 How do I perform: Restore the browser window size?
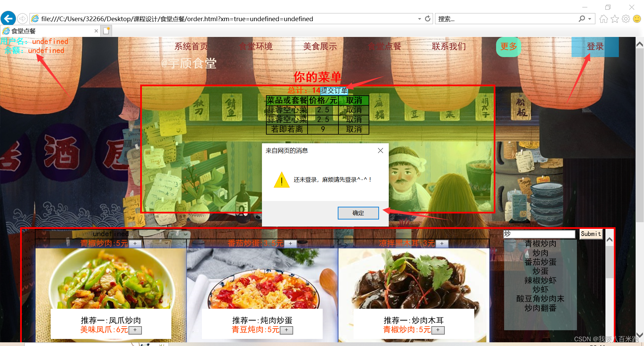(608, 7)
